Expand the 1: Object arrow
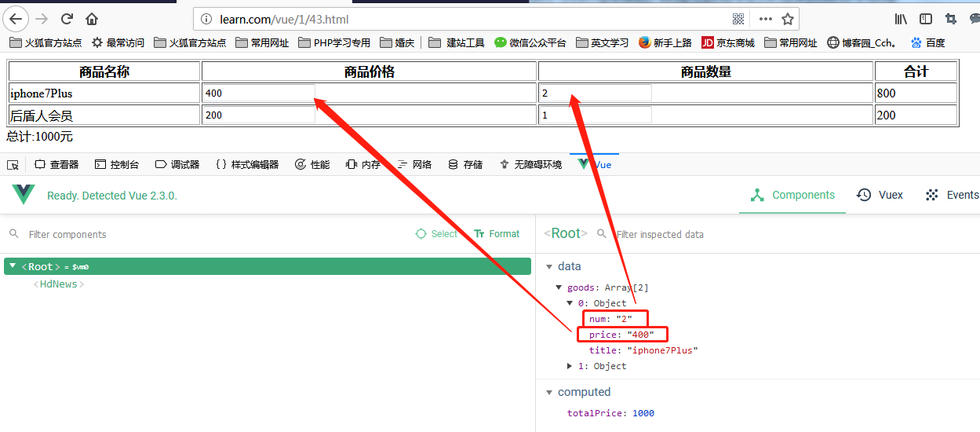The image size is (980, 432). point(570,366)
